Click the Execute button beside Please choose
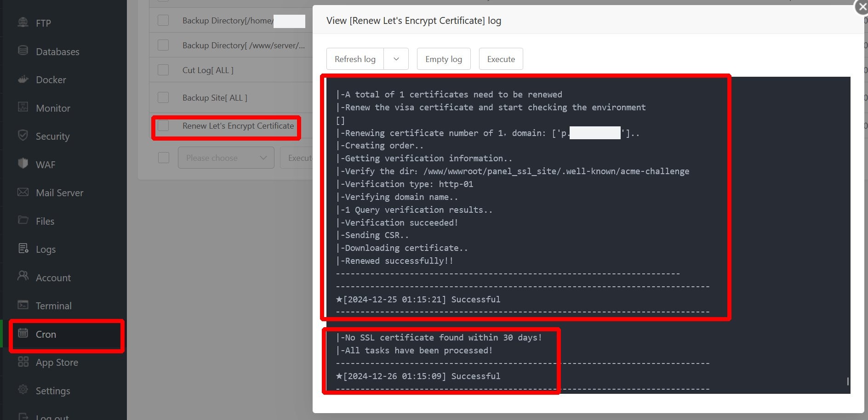Image resolution: width=868 pixels, height=420 pixels. (x=297, y=158)
